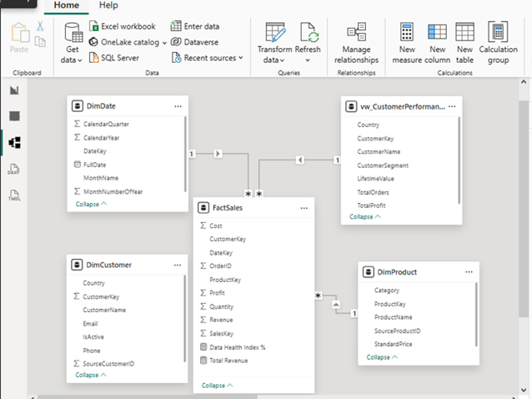
Task: Add a Calculation group
Action: click(498, 43)
